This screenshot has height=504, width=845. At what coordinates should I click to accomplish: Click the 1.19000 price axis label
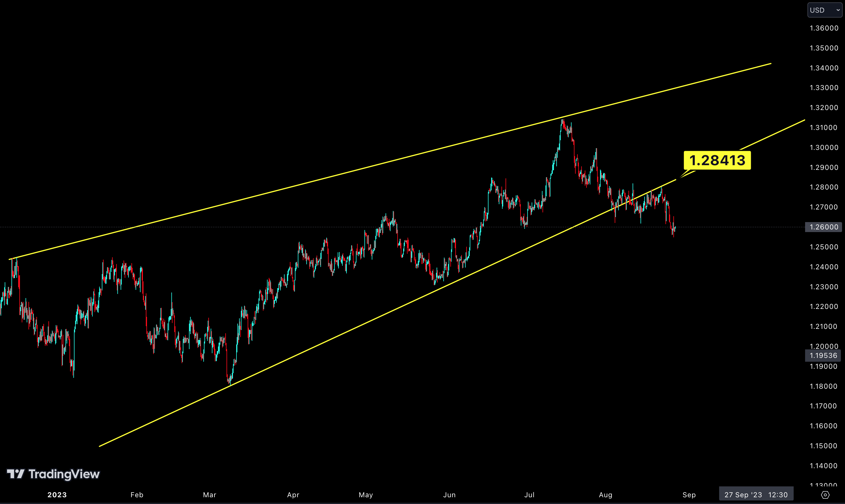[x=824, y=366]
